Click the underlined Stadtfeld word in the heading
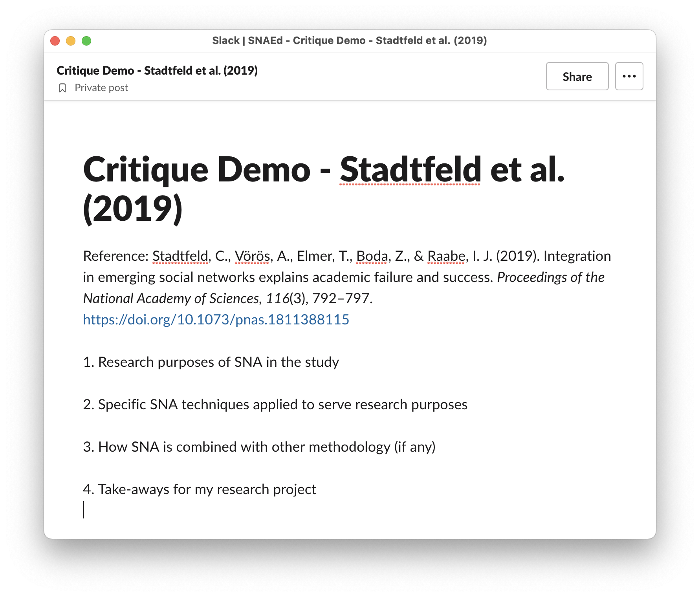Viewport: 700px width, 597px height. click(410, 171)
